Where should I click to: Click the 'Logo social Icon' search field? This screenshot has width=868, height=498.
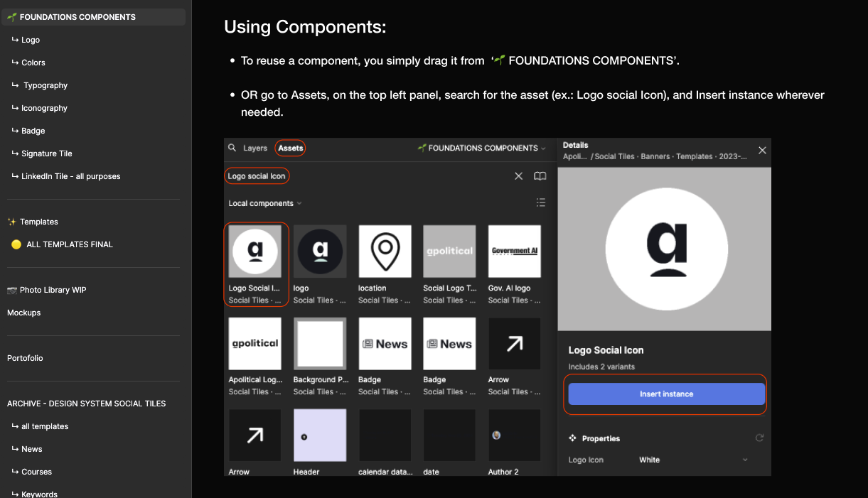(x=257, y=176)
